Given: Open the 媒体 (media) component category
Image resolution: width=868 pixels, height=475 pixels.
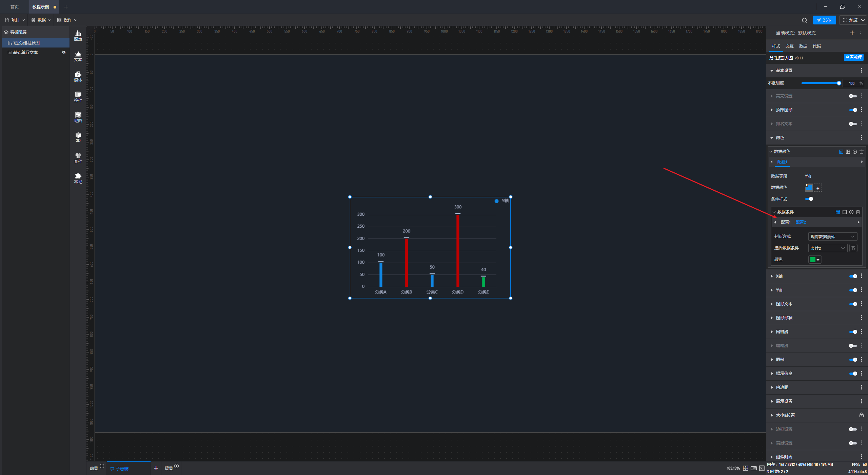Looking at the screenshot, I should (x=78, y=76).
